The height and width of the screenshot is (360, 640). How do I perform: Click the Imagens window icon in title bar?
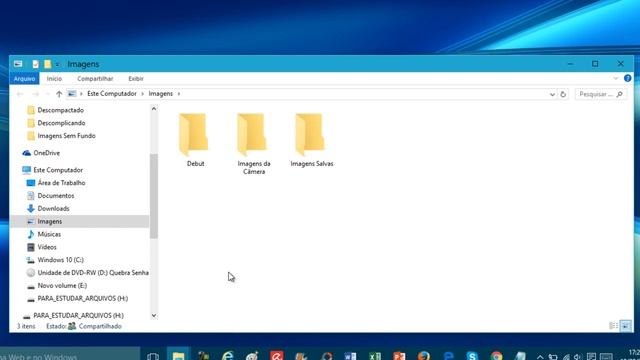click(x=18, y=64)
